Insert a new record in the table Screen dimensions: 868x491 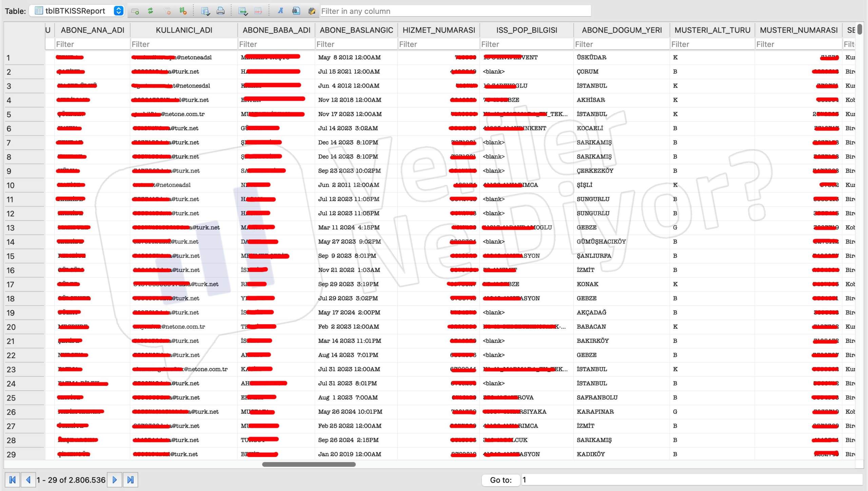243,11
